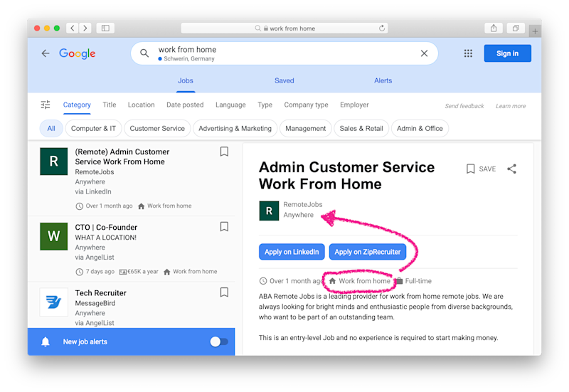Select the CTO | Co-Founder job title

106,227
